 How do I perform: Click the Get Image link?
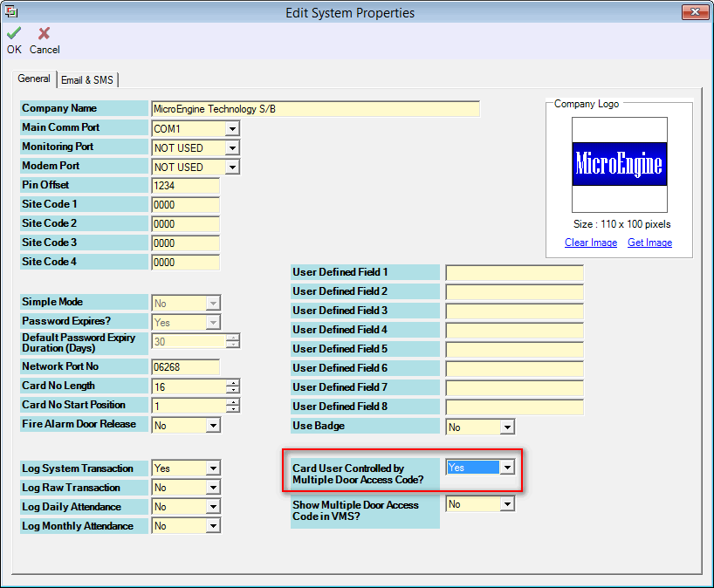(x=649, y=243)
